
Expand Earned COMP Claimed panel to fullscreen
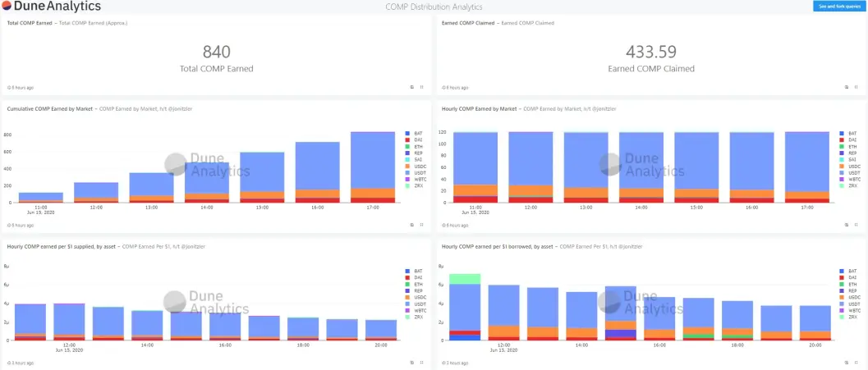[857, 88]
